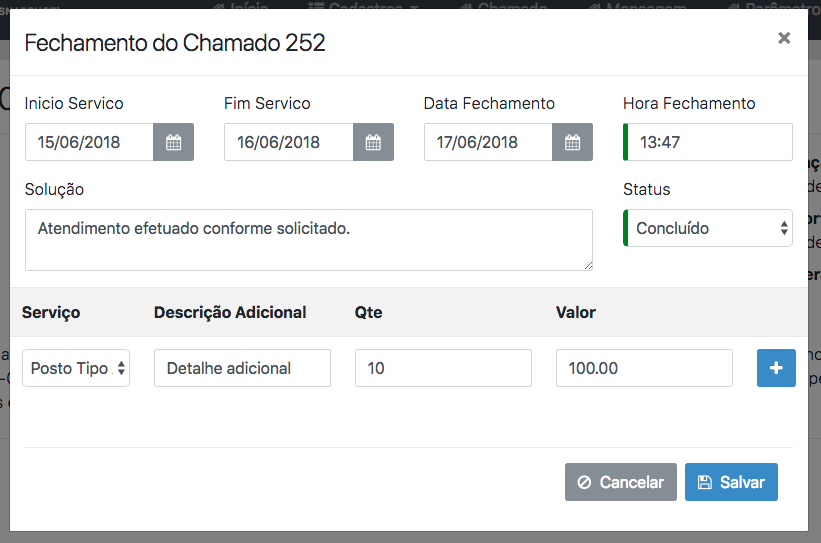Image resolution: width=821 pixels, height=543 pixels.
Task: Expand the Status dropdown showing Concluído
Action: [x=708, y=228]
